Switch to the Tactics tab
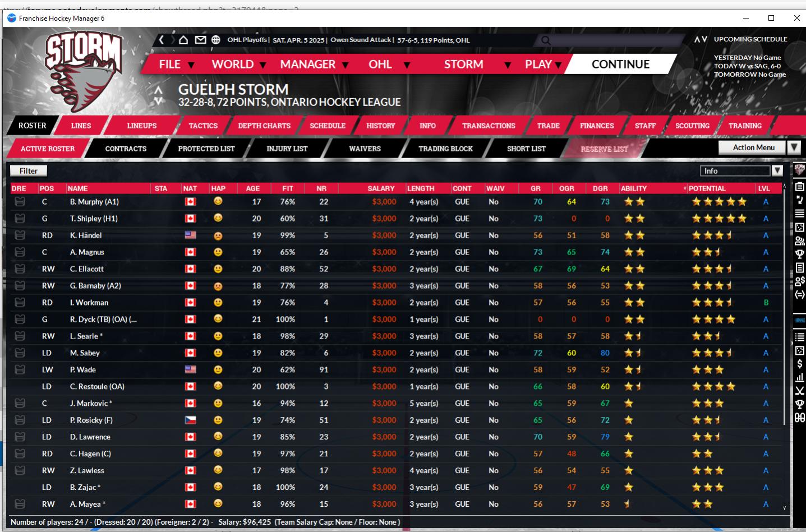Viewport: 806px width, 532px height. click(x=203, y=126)
